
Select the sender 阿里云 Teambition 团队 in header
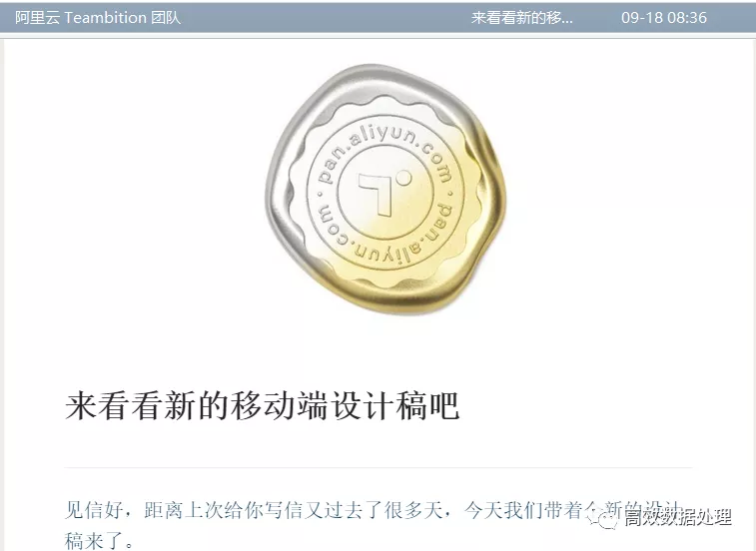click(98, 17)
